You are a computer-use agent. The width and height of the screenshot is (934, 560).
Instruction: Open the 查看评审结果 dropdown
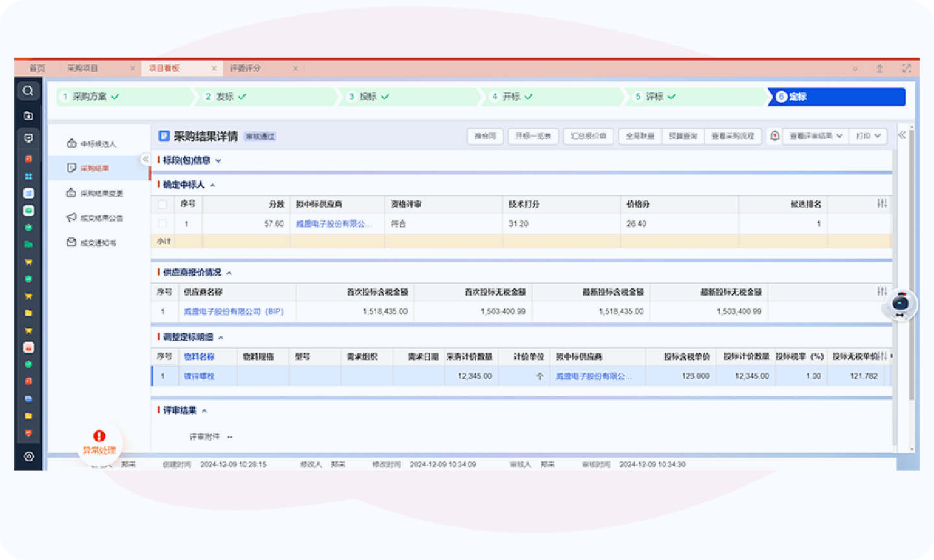click(816, 136)
